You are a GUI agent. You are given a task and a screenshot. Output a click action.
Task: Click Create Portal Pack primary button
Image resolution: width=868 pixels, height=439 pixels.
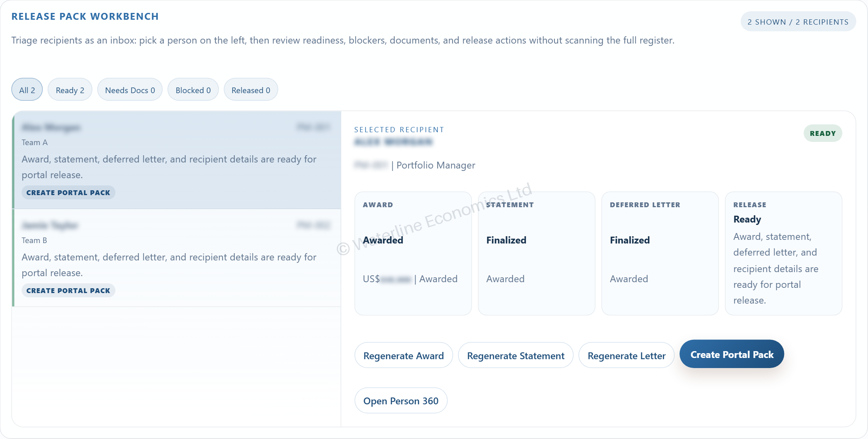tap(732, 354)
